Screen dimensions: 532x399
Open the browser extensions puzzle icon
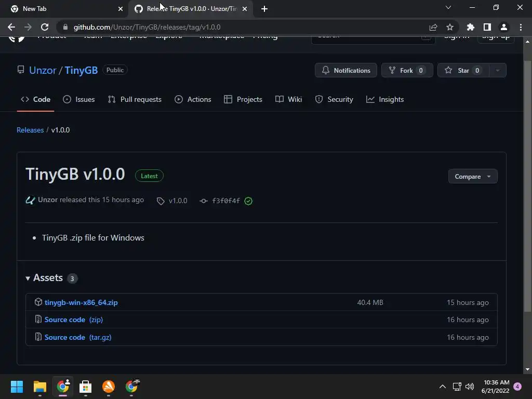pos(470,27)
